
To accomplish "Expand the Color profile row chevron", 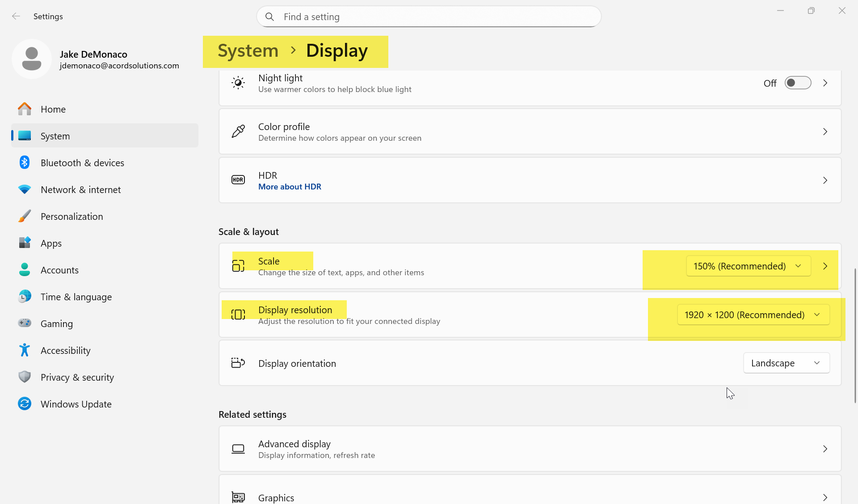I will [825, 132].
